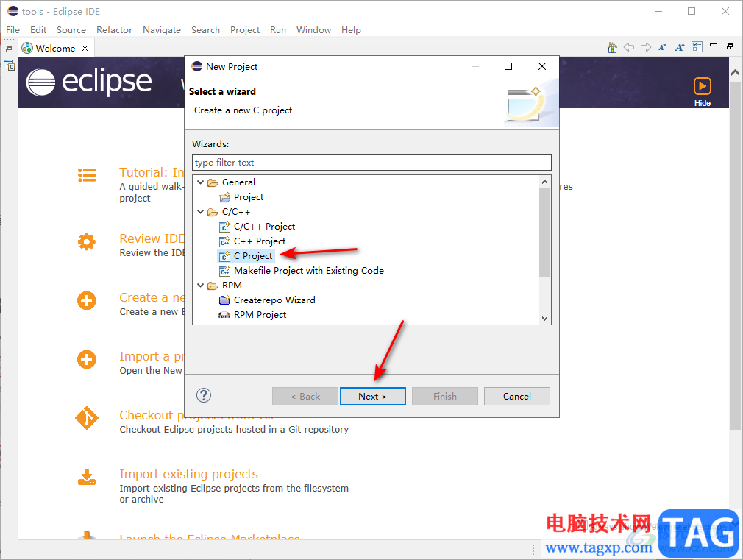Click the magnify font size icon
The image size is (743, 560).
tap(680, 47)
